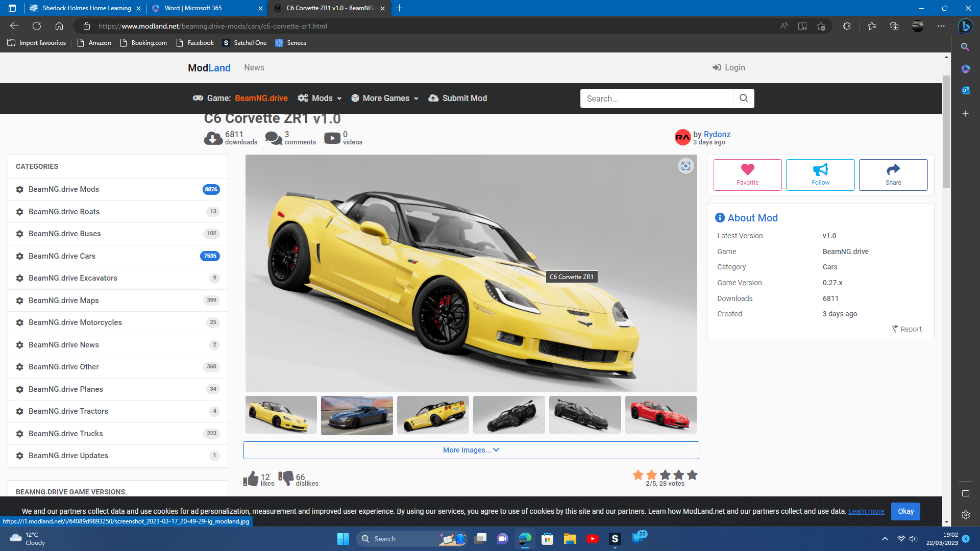The image size is (980, 551).
Task: Focus the site Search input
Action: click(657, 98)
